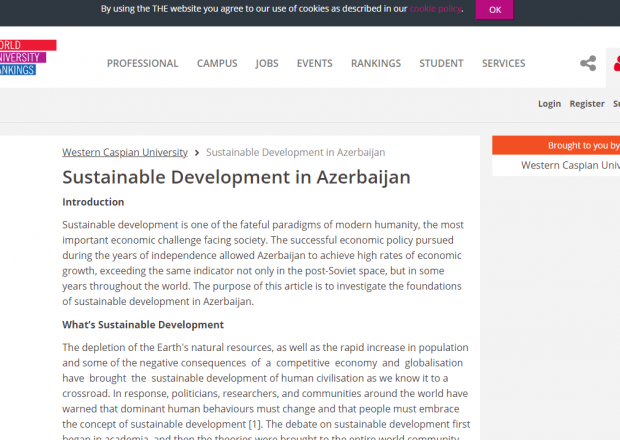Open the Professional menu
620x440 pixels.
coord(142,63)
